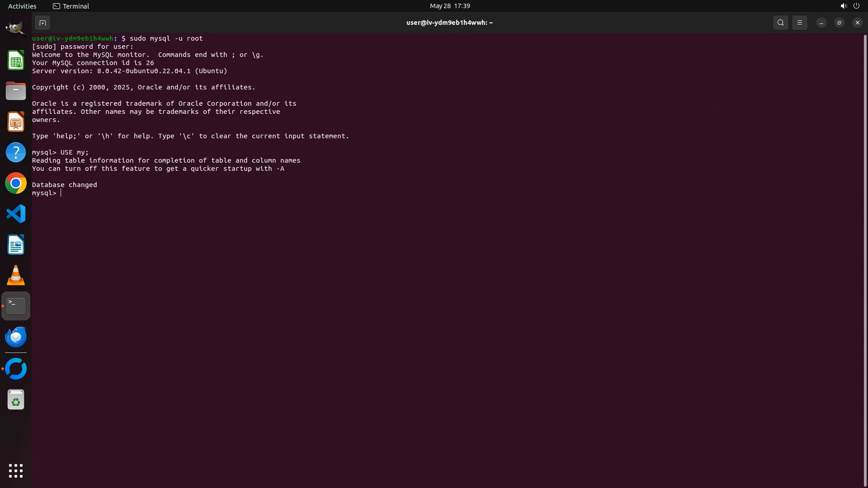Open new terminal tab button
868x488 pixels.
pyautogui.click(x=42, y=23)
